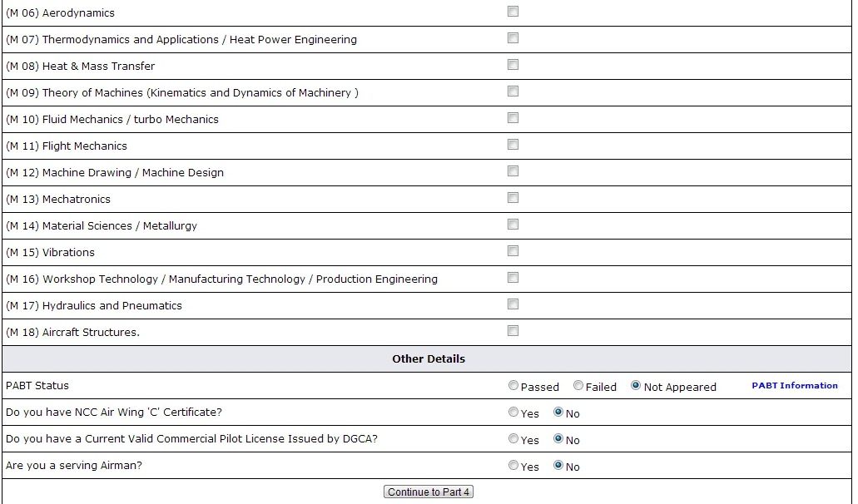This screenshot has width=858, height=504.
Task: Select Aircraft Structures checkbox
Action: (513, 331)
